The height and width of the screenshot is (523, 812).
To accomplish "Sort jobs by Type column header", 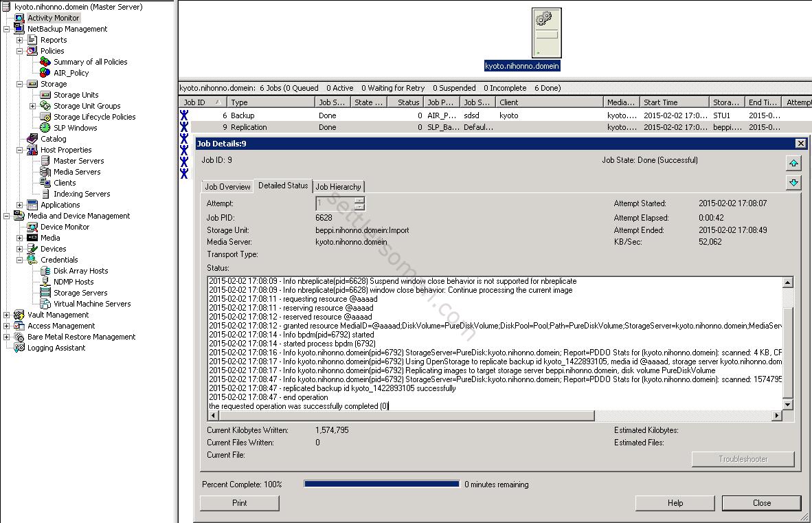I will (270, 102).
